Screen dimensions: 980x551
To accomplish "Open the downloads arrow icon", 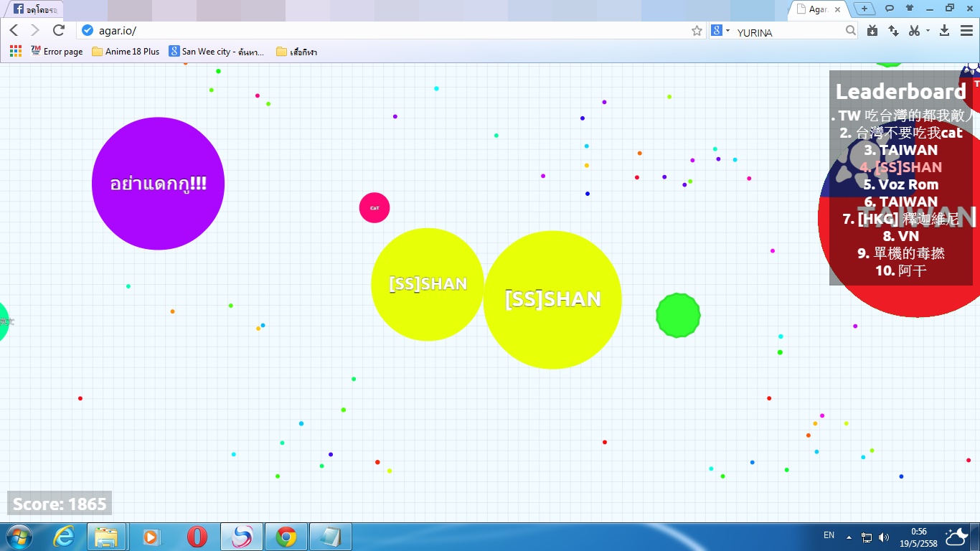I will pyautogui.click(x=944, y=30).
